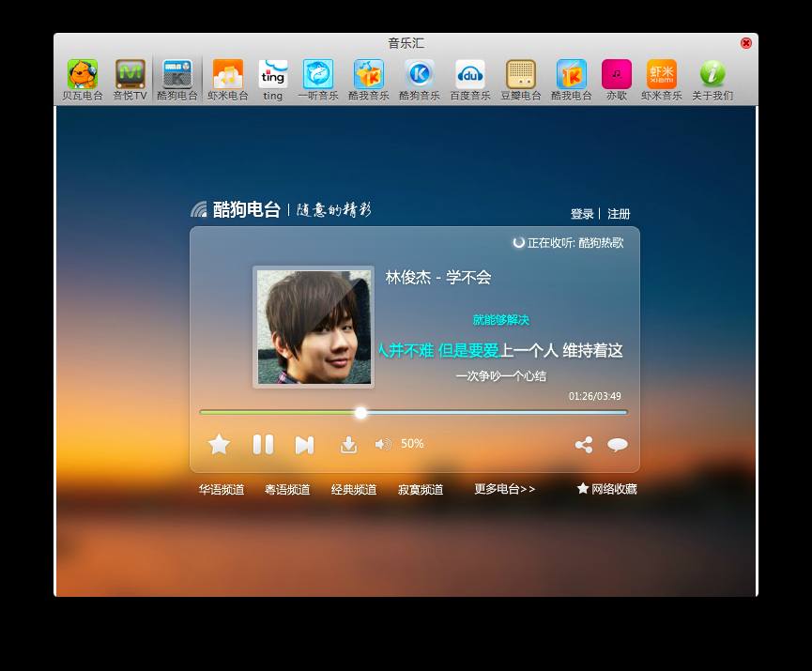Expand 更多电台>> for more stations

tap(505, 489)
